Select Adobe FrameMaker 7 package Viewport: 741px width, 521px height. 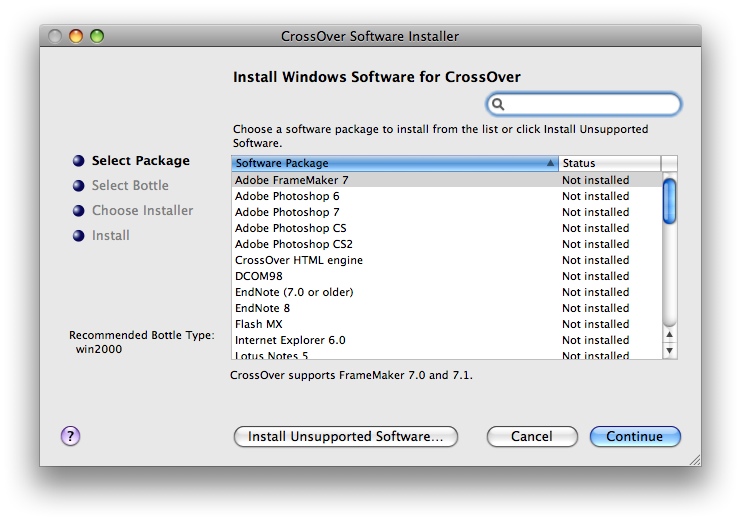pyautogui.click(x=447, y=180)
